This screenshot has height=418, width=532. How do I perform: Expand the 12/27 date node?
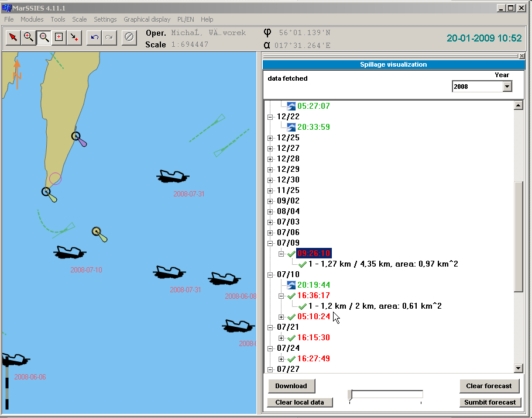click(x=270, y=148)
